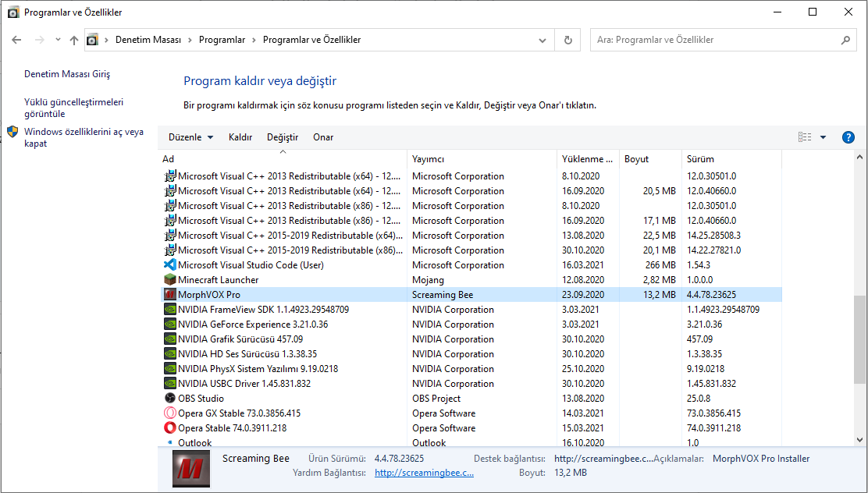Click the NVIDIA USBC Driver icon
The width and height of the screenshot is (868, 493).
170,384
